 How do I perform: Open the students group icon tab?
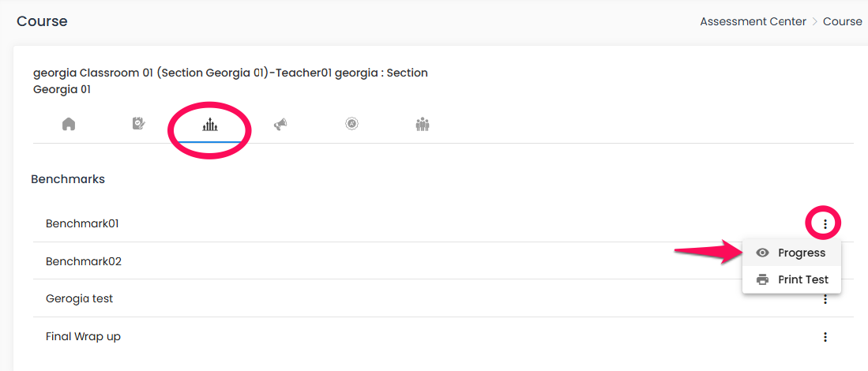(x=423, y=125)
